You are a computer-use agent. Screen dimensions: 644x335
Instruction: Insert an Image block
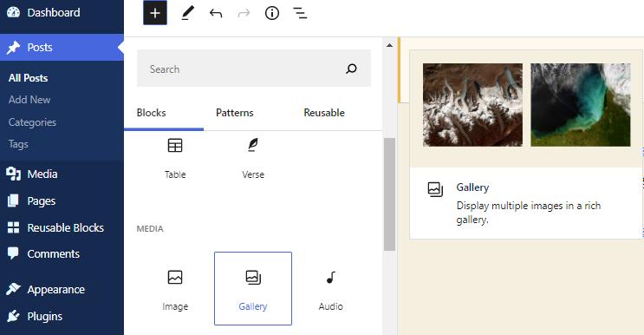click(175, 288)
